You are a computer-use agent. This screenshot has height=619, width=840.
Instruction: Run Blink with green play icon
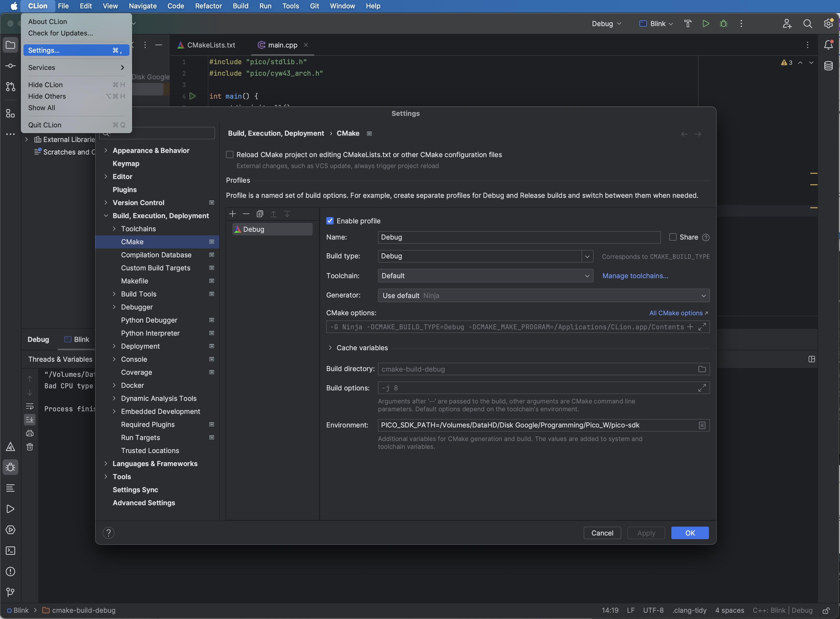pos(705,23)
